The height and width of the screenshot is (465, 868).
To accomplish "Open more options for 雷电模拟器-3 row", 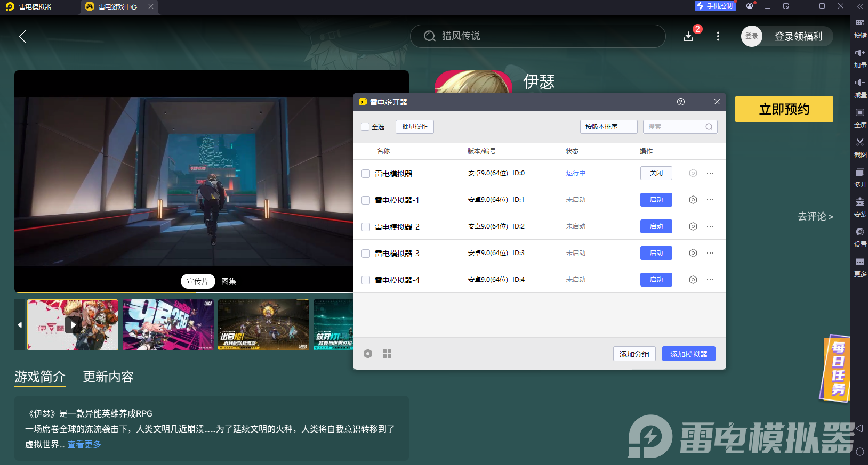I will pos(710,253).
